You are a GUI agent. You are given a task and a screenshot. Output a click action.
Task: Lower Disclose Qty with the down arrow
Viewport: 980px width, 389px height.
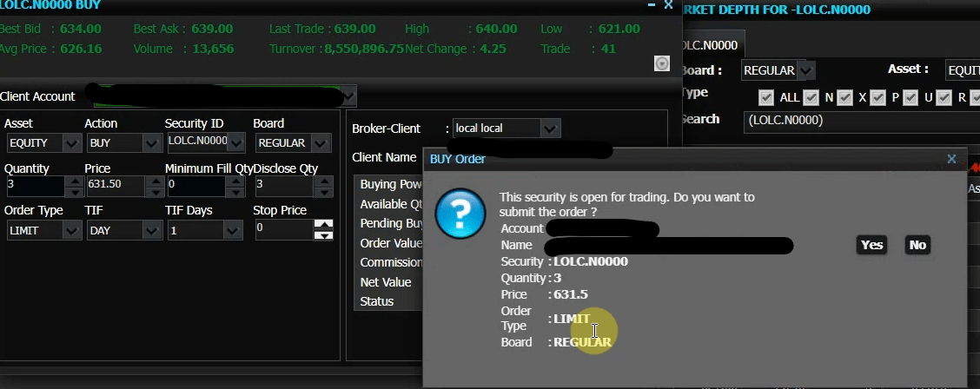pos(323,192)
